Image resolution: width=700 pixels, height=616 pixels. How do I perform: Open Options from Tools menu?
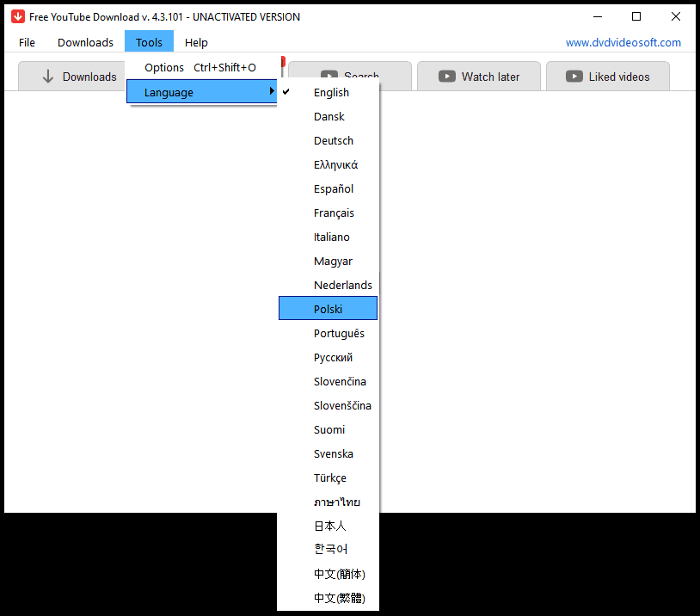202,67
